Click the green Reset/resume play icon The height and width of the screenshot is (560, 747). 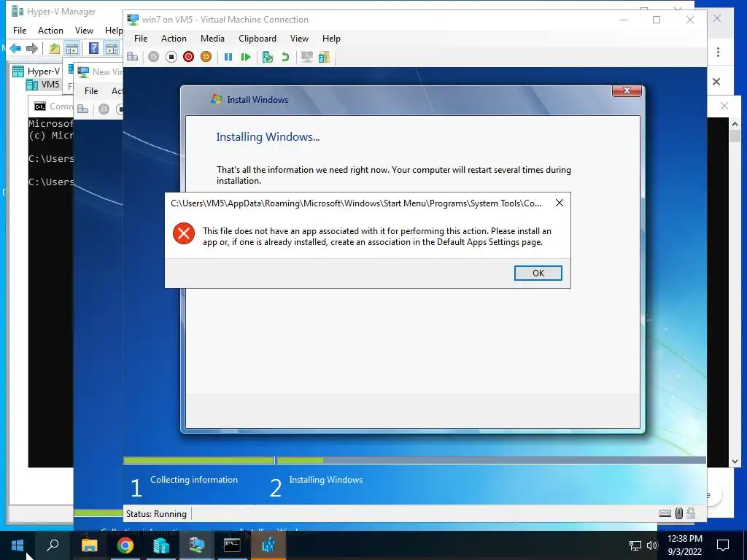(x=246, y=57)
